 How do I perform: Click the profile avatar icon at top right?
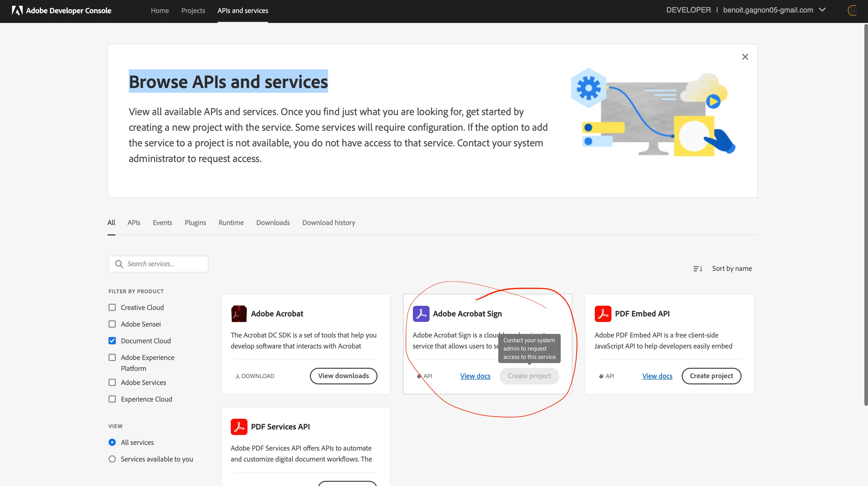[x=852, y=10]
